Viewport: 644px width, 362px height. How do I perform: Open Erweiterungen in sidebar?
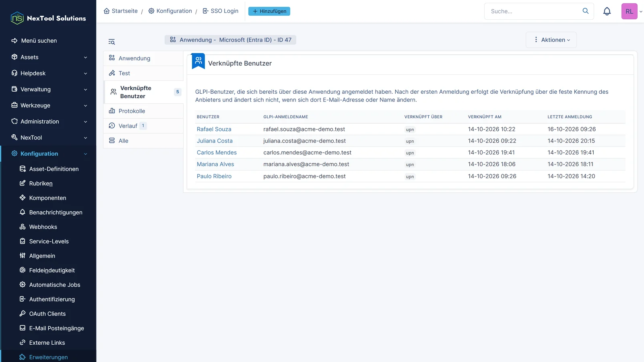click(49, 357)
